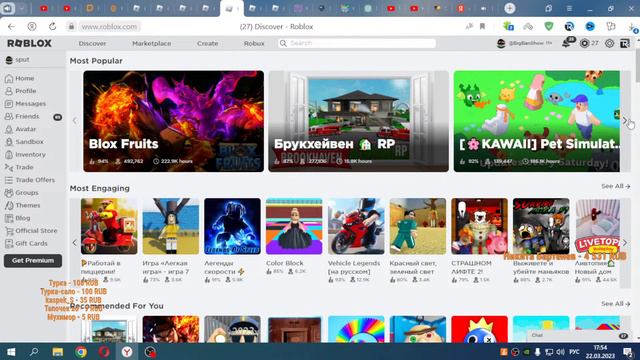
Task: Open Windows Start menu
Action: [x=11, y=351]
